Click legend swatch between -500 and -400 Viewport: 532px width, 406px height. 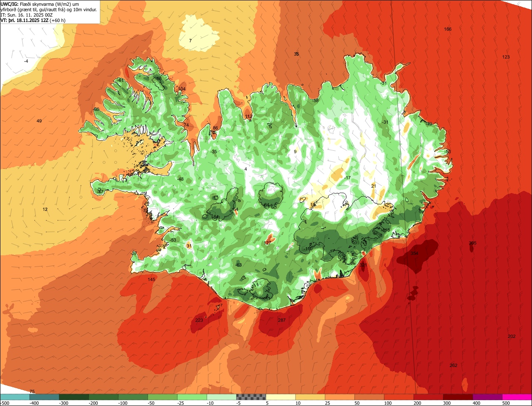[x=15, y=397]
